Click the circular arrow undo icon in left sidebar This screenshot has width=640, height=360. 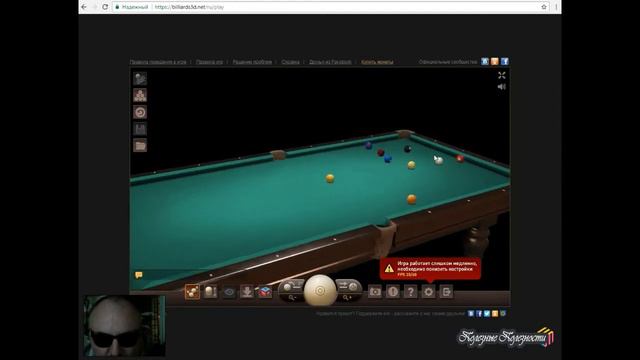(140, 112)
